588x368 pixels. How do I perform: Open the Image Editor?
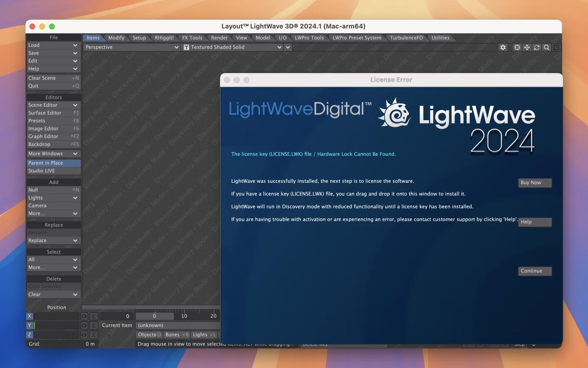[x=53, y=129]
